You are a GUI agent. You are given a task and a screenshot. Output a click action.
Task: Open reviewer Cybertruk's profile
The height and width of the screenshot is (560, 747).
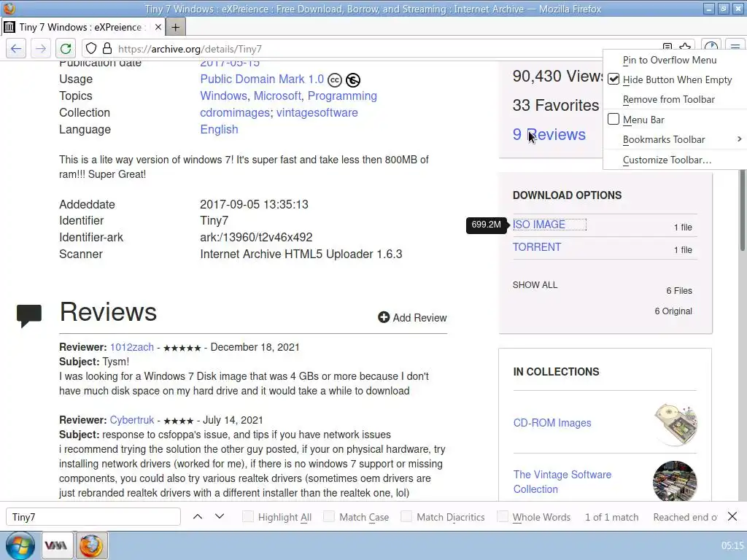coord(132,420)
